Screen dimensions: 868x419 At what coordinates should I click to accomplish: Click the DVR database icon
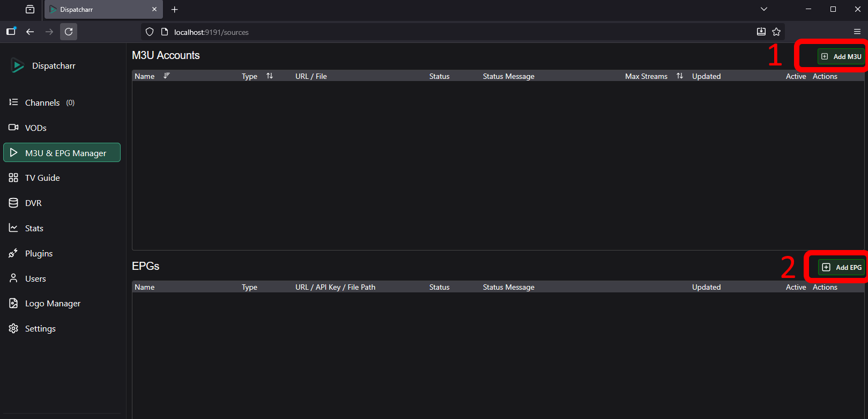tap(13, 203)
